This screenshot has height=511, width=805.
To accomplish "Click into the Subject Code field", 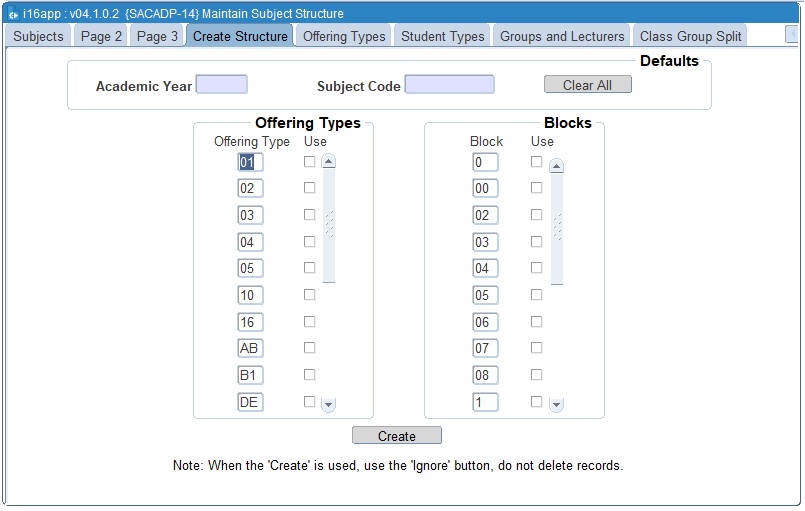I will (x=449, y=85).
